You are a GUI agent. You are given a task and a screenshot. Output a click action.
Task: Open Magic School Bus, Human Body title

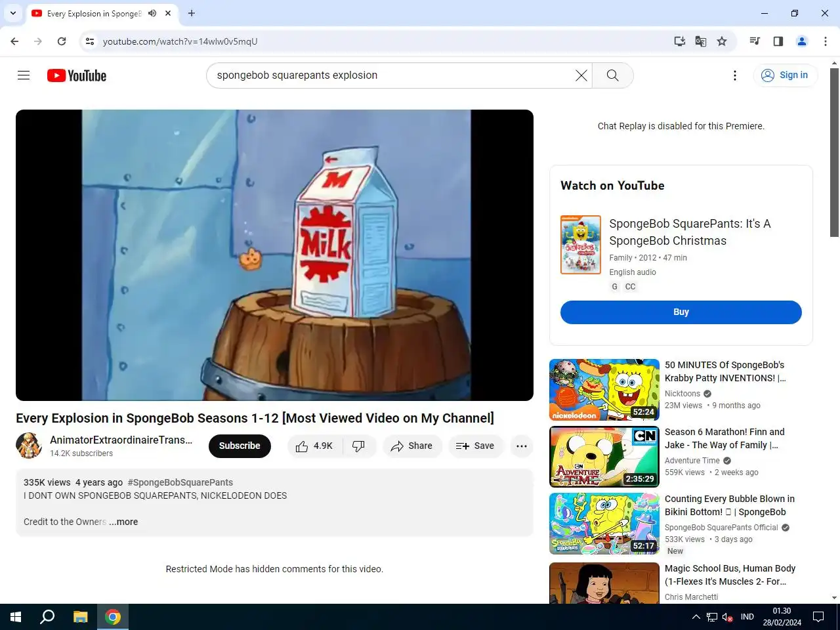click(730, 575)
